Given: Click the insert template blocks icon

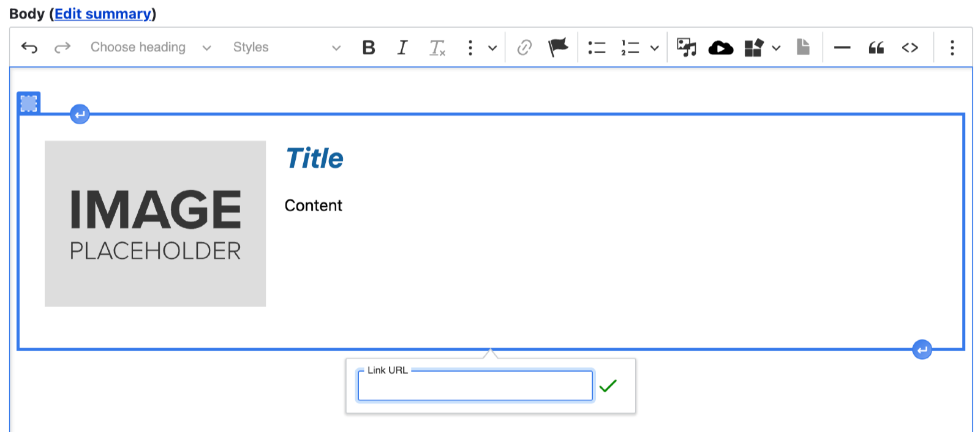Looking at the screenshot, I should [x=754, y=48].
